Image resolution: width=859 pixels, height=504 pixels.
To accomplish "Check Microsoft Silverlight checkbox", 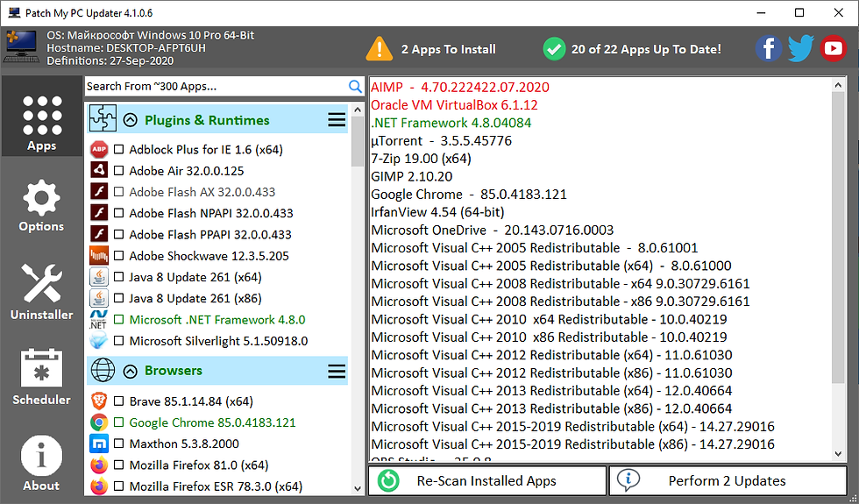I will (x=119, y=341).
